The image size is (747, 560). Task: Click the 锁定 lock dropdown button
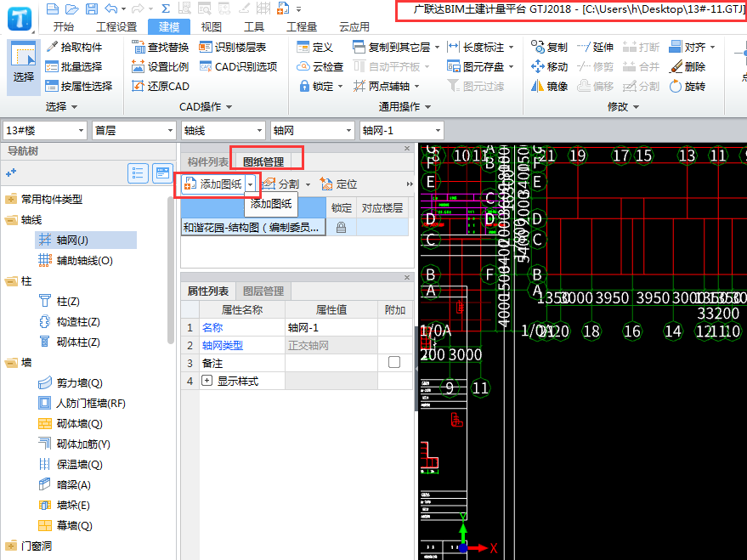[320, 86]
